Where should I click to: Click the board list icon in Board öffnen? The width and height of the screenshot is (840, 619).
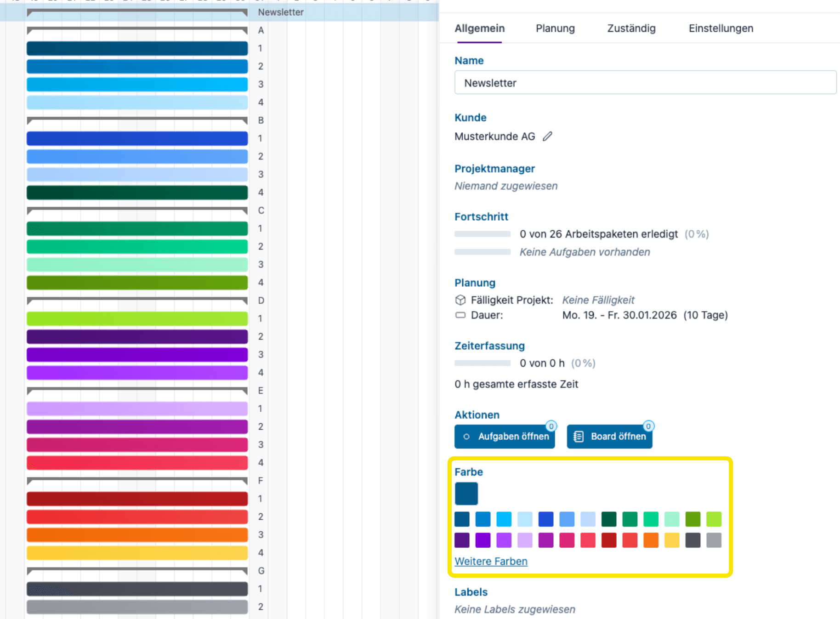click(579, 436)
